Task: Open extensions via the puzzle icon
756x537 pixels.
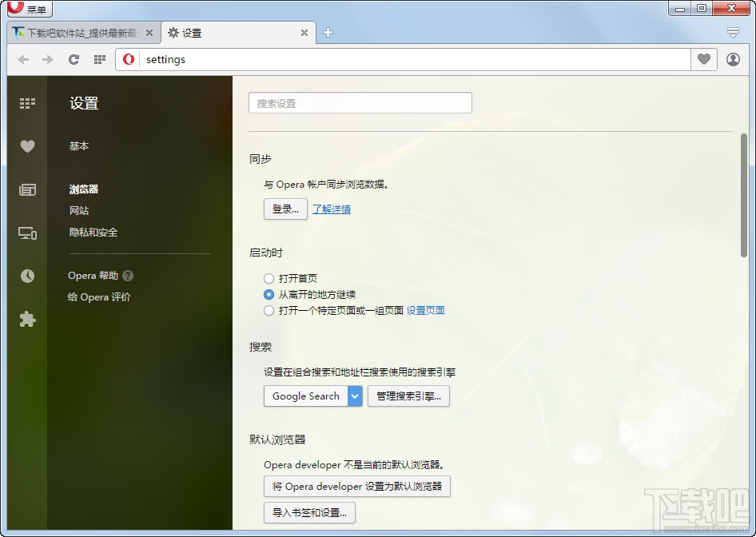Action: click(x=27, y=319)
